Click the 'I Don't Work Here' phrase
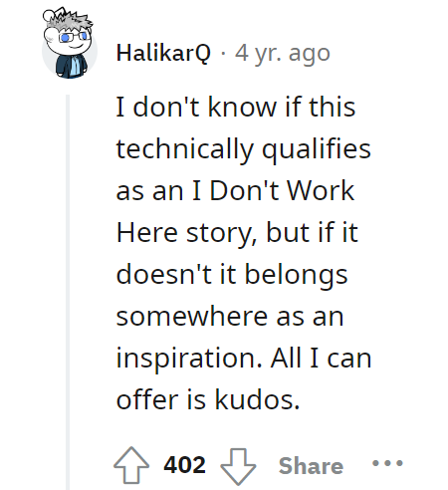 [235, 212]
